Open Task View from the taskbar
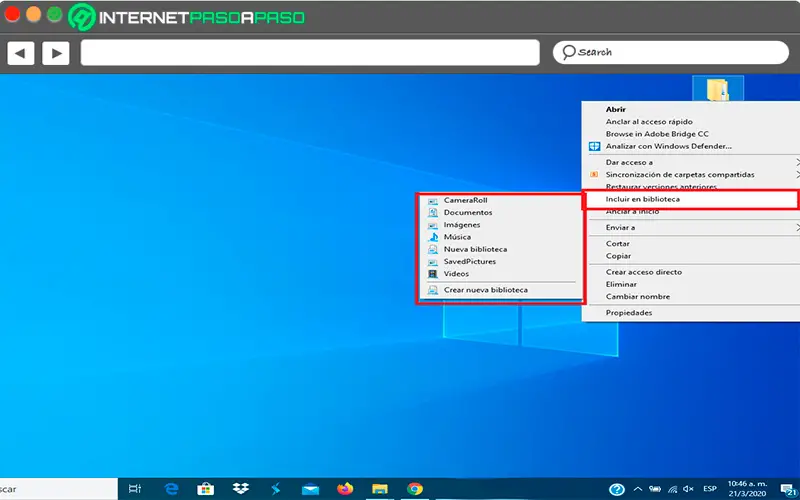This screenshot has width=800, height=500. point(135,489)
